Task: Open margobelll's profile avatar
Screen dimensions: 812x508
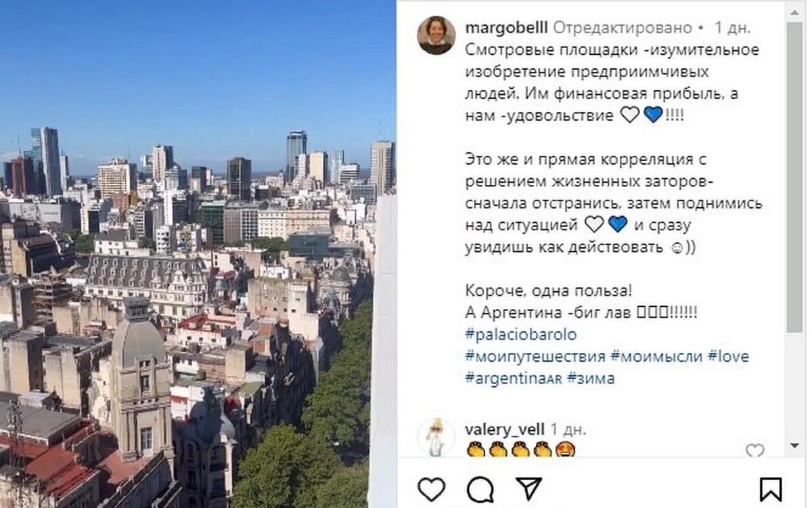Action: (436, 35)
